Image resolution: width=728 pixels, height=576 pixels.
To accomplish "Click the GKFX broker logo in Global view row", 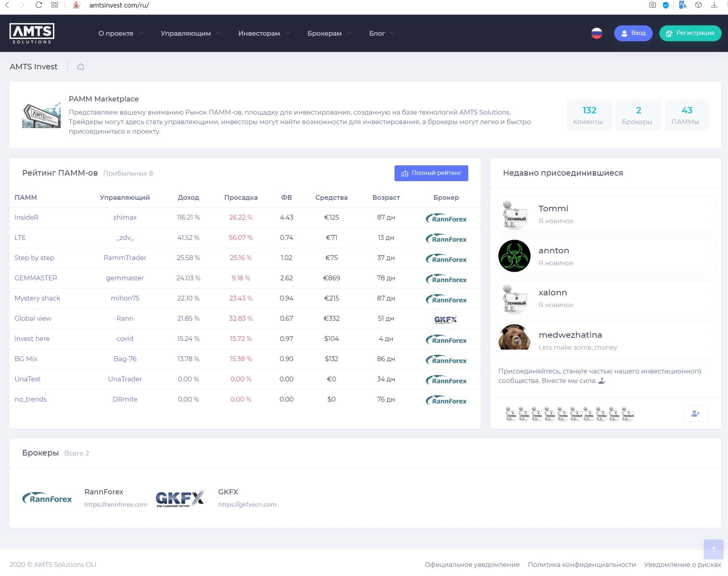I will click(445, 319).
